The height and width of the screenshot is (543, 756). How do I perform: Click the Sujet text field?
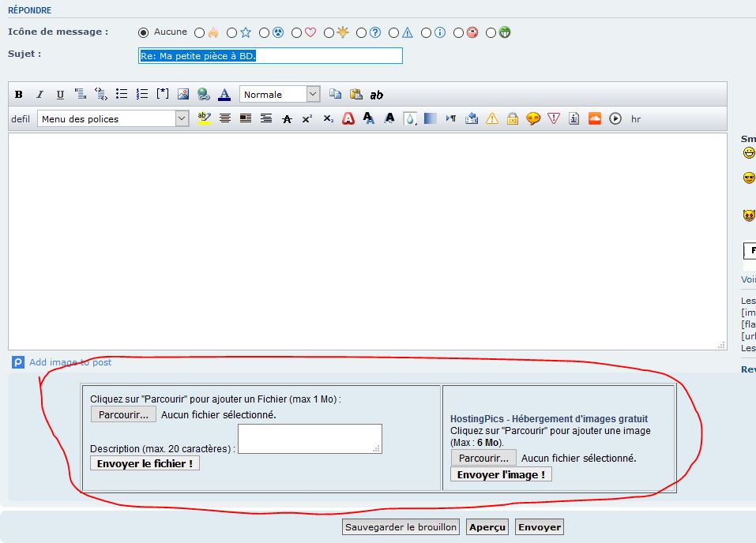click(x=270, y=56)
